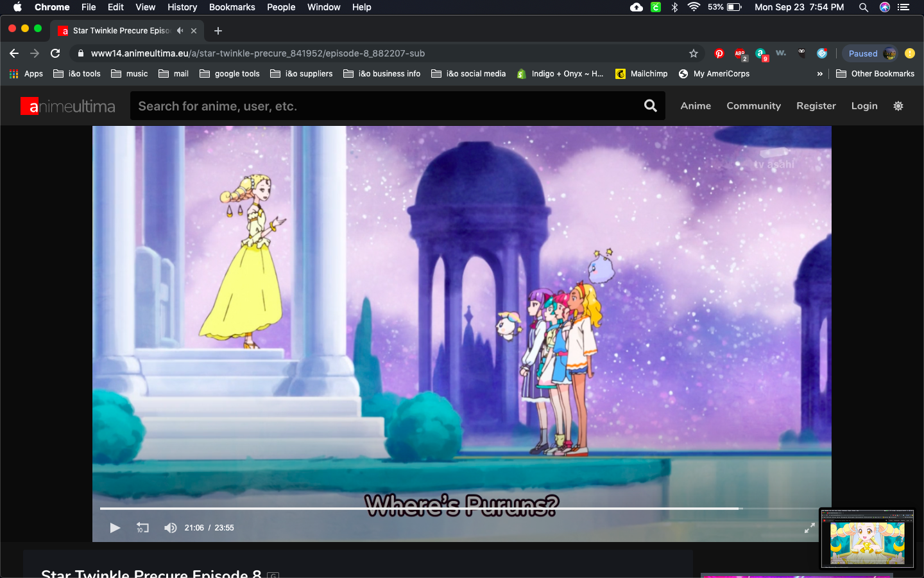Close the Star Twinkle Precure tab
This screenshot has width=924, height=578.
coord(194,30)
